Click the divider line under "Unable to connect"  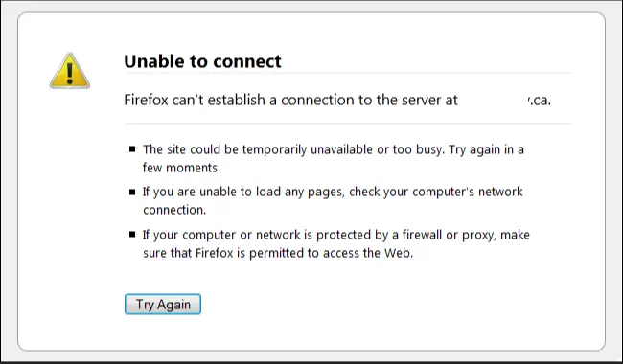(348, 73)
